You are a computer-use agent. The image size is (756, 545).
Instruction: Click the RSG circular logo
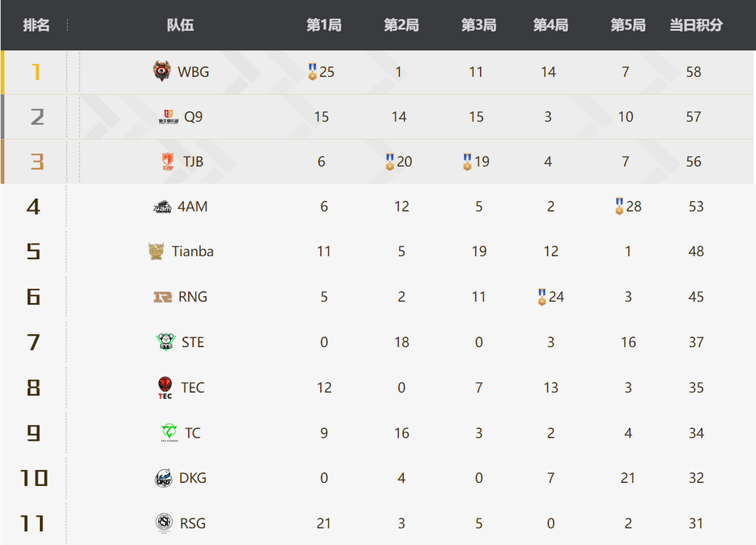164,523
